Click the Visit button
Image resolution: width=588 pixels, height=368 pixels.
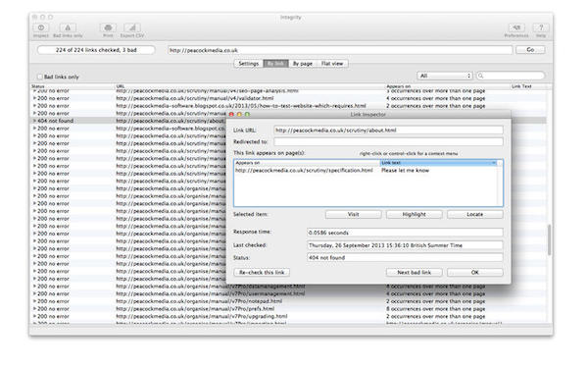coord(353,214)
